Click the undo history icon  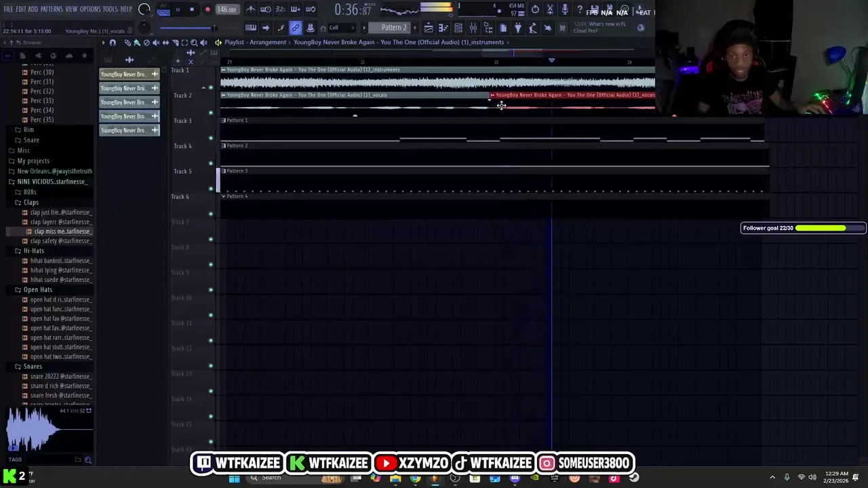(x=535, y=9)
